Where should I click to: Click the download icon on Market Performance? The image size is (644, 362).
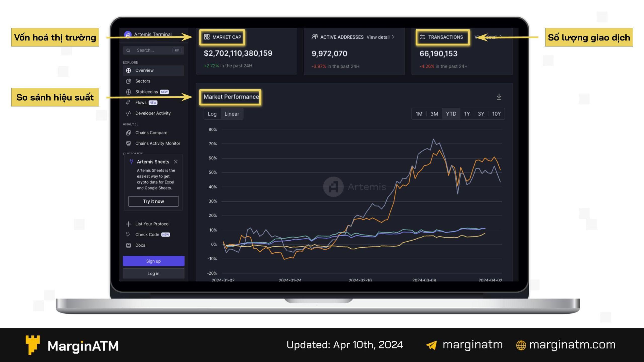coord(499,97)
